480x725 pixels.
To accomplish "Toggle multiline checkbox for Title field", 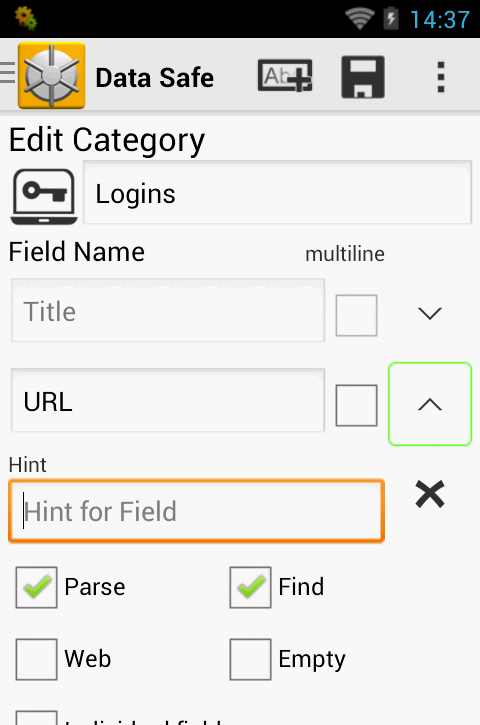I will pos(357,315).
